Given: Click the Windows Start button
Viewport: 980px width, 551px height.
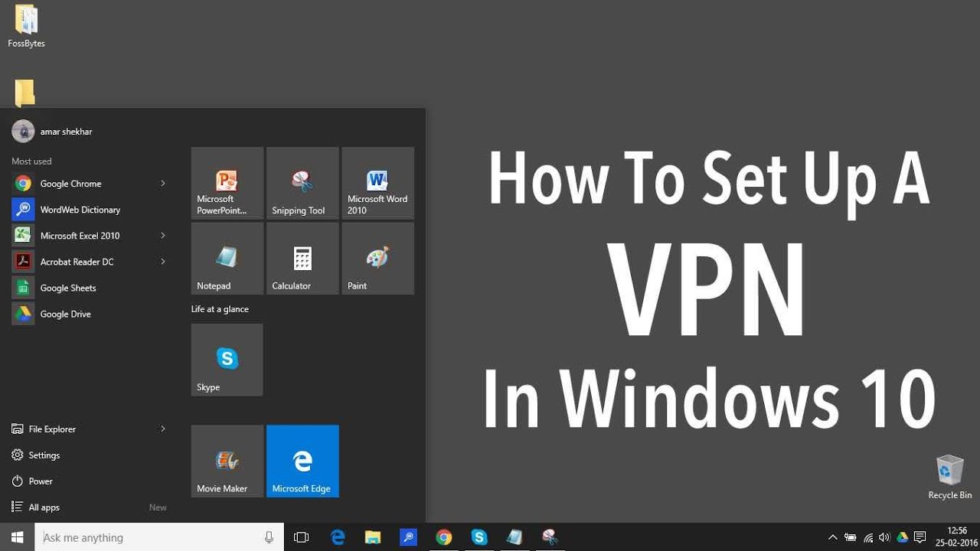Looking at the screenshot, I should pyautogui.click(x=17, y=537).
